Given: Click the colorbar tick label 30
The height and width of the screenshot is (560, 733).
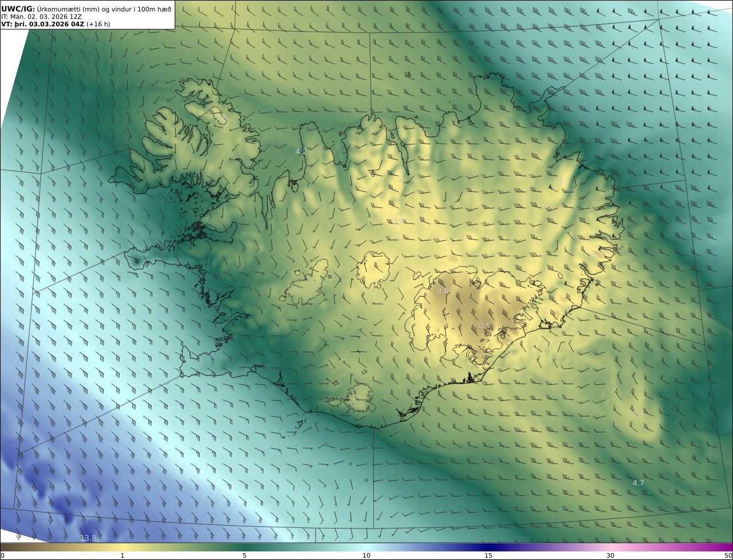Looking at the screenshot, I should pyautogui.click(x=610, y=555).
